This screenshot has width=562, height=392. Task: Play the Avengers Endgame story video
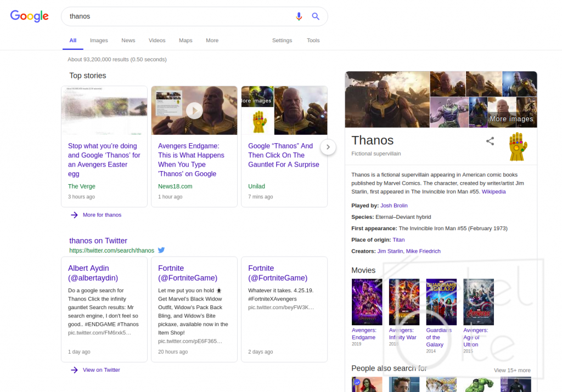[x=194, y=111]
